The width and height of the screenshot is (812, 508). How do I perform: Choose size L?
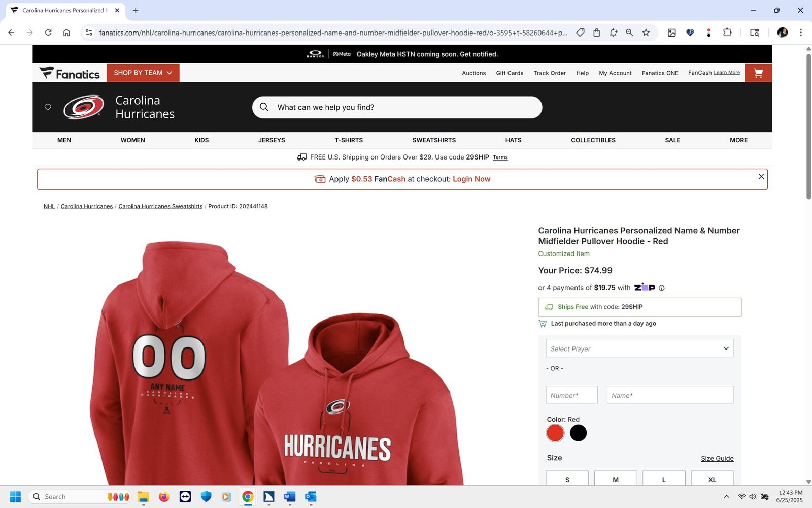(x=664, y=479)
